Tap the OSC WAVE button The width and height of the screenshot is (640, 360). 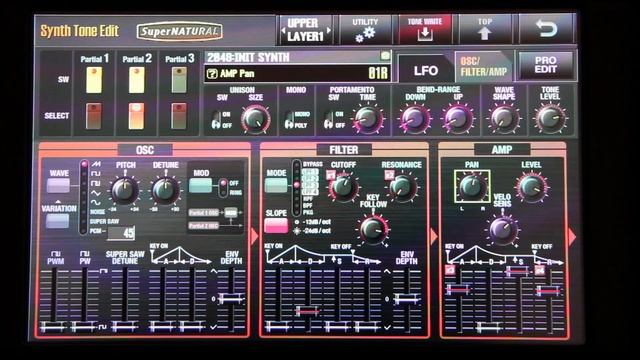point(58,185)
